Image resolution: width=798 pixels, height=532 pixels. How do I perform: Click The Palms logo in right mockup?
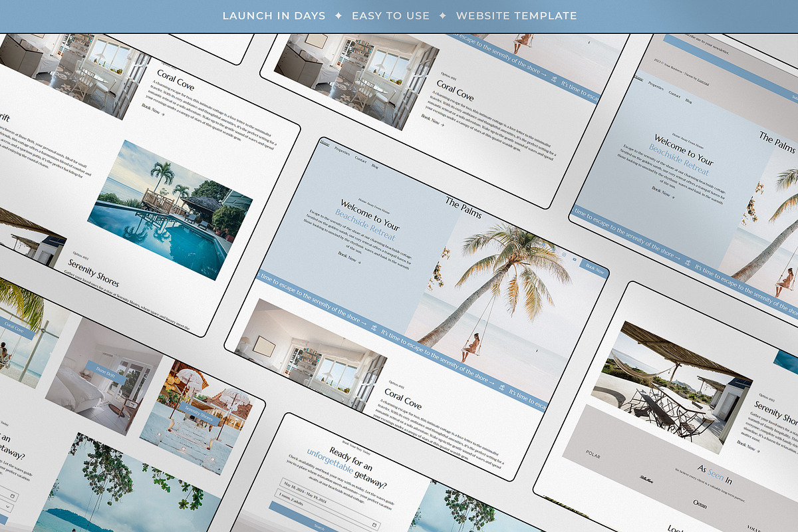[777, 142]
